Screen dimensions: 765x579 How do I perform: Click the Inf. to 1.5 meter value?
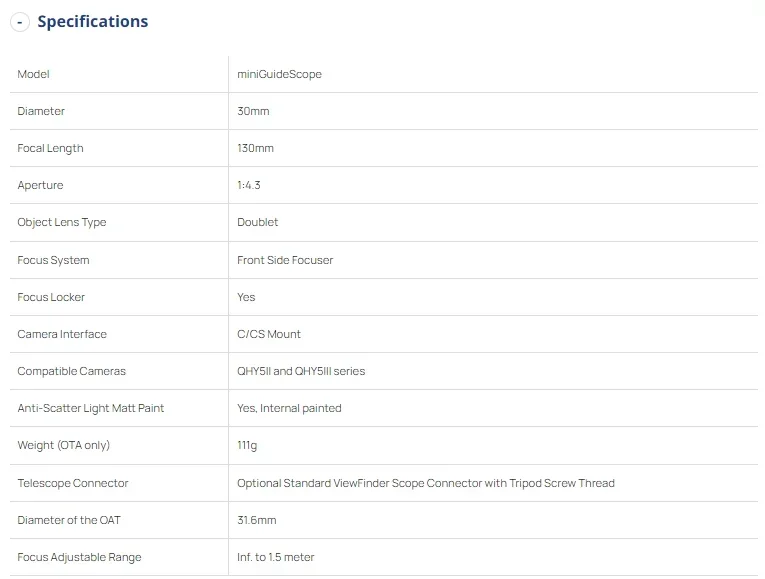[x=275, y=557]
